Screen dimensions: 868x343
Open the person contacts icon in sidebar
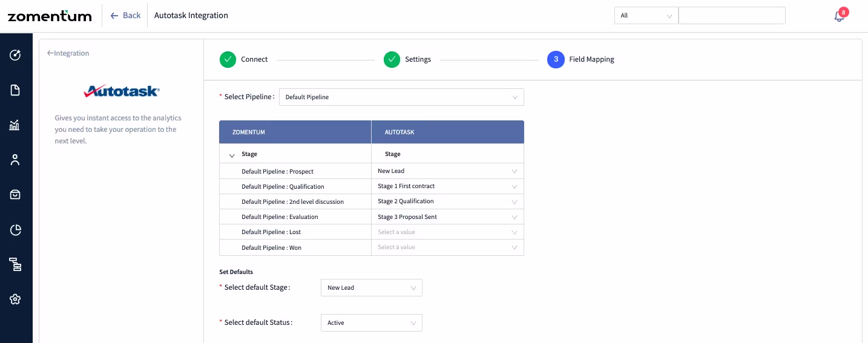[x=16, y=160]
